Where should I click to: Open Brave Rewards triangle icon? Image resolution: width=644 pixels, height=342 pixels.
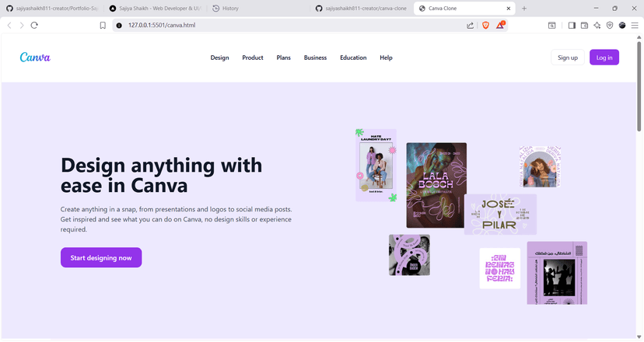click(x=500, y=26)
